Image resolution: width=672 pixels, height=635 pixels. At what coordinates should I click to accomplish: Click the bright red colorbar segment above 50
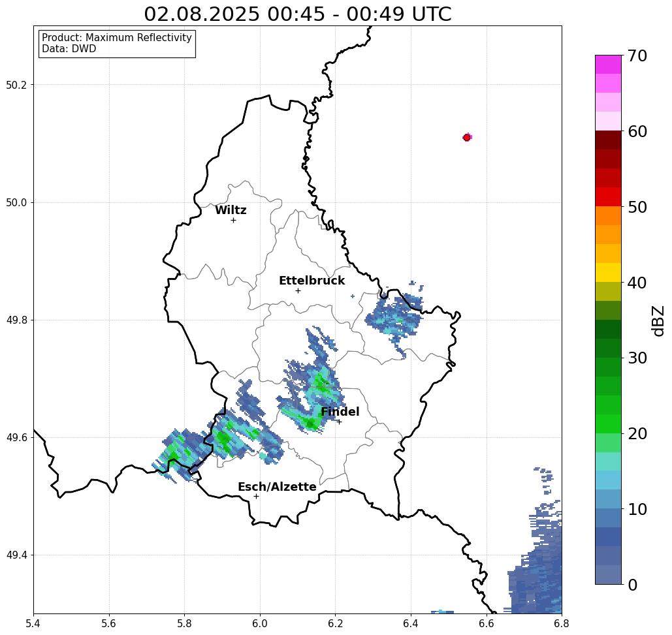[x=608, y=196]
